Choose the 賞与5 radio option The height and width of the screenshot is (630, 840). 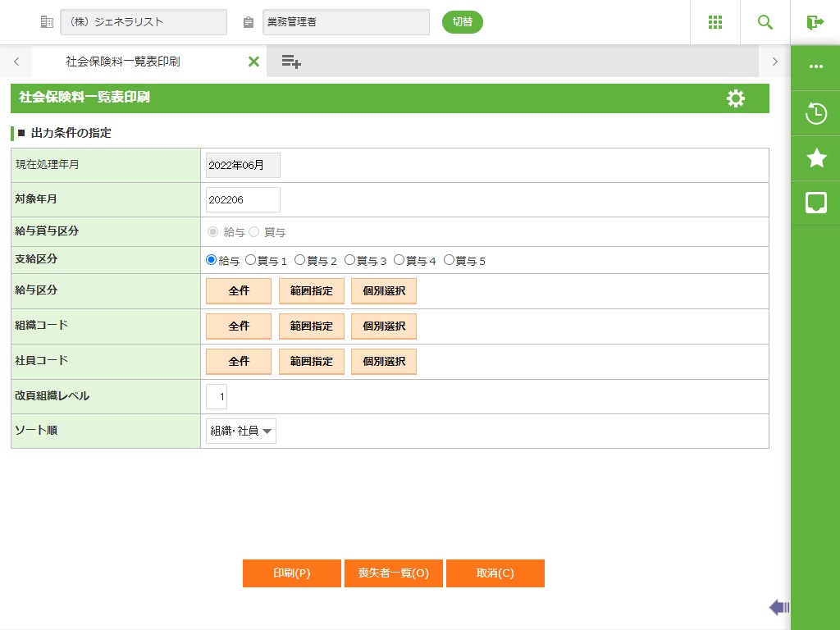(x=449, y=260)
